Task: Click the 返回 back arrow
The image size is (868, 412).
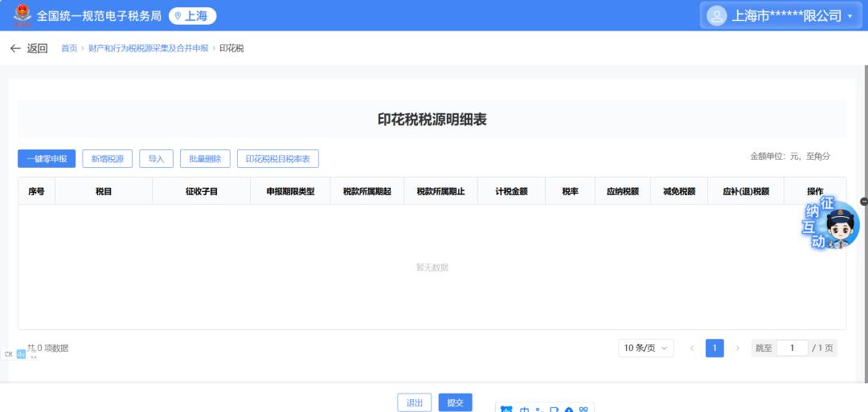Action: [15, 48]
